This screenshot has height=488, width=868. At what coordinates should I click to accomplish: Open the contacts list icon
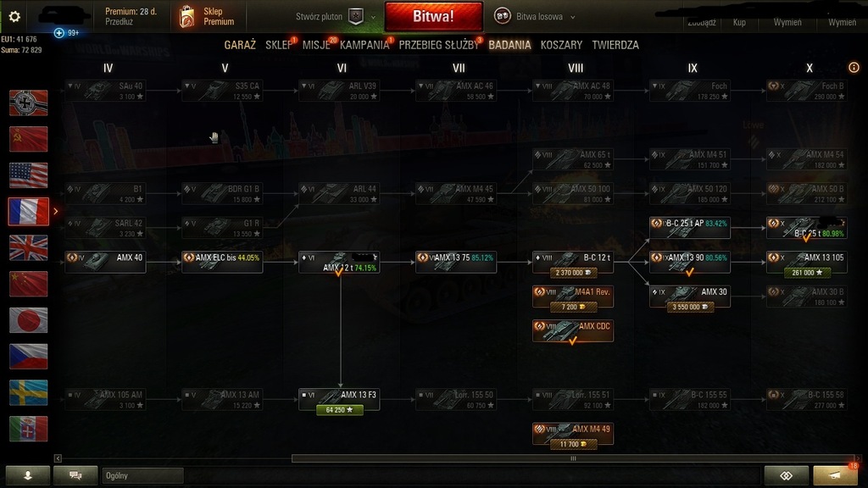pyautogui.click(x=28, y=475)
